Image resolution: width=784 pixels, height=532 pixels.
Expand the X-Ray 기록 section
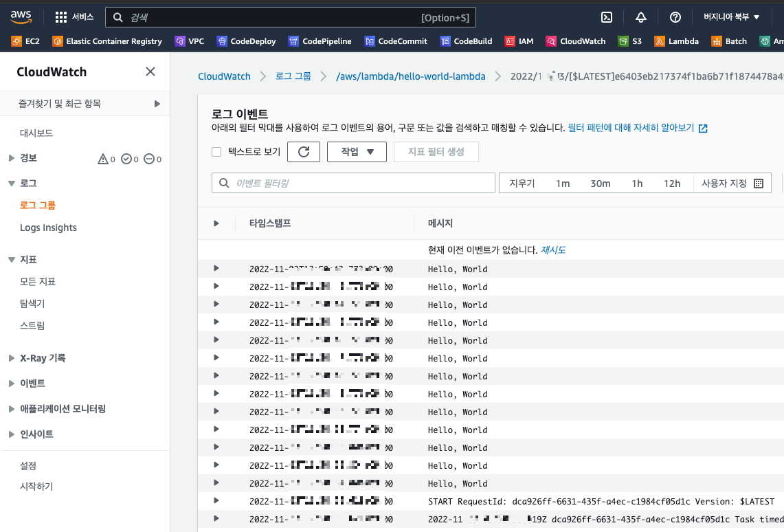[x=12, y=358]
